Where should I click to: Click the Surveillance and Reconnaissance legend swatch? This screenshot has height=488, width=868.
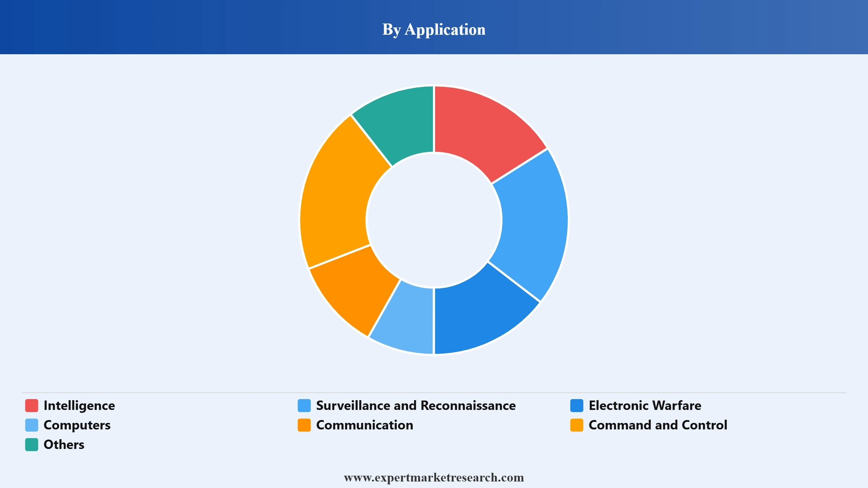click(x=304, y=406)
